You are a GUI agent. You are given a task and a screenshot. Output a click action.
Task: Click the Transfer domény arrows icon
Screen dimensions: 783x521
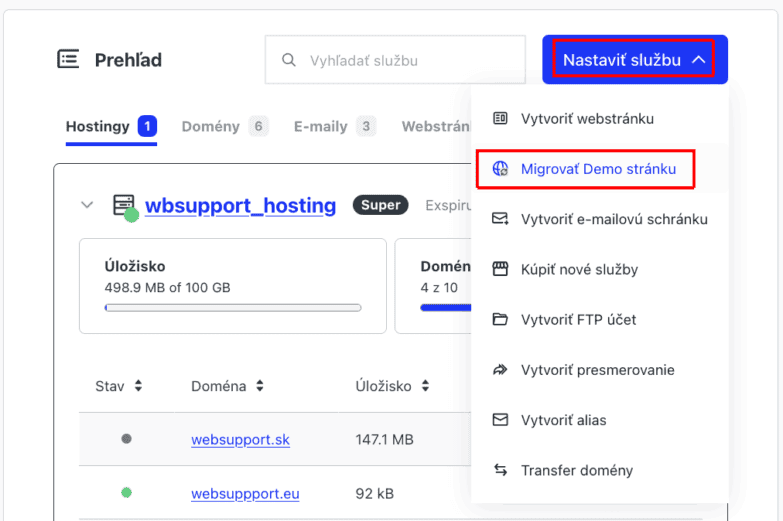pyautogui.click(x=500, y=470)
